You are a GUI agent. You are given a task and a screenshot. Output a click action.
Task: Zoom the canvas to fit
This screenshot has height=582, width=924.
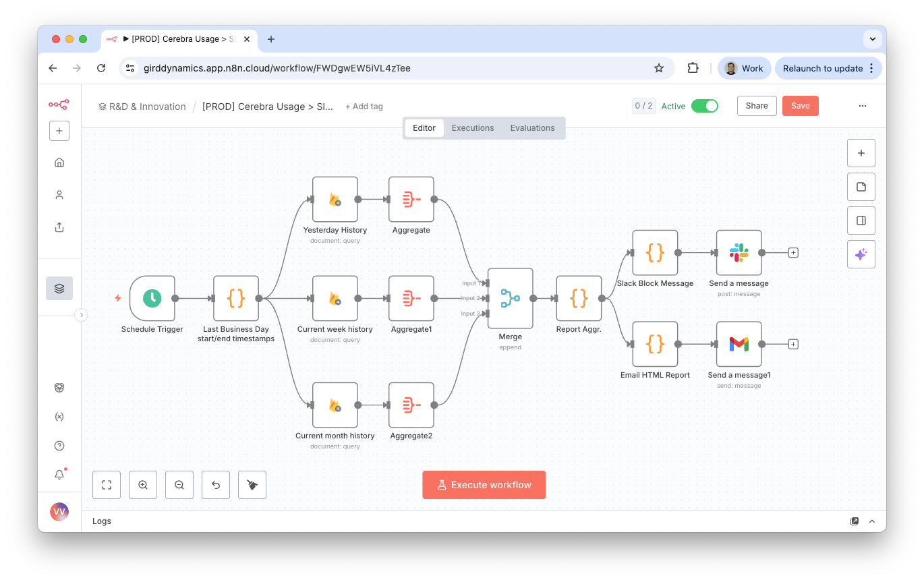click(107, 485)
